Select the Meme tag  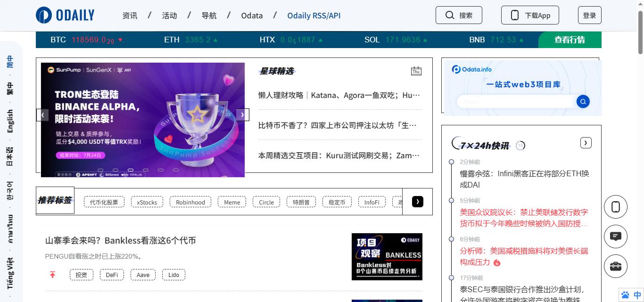tap(232, 202)
